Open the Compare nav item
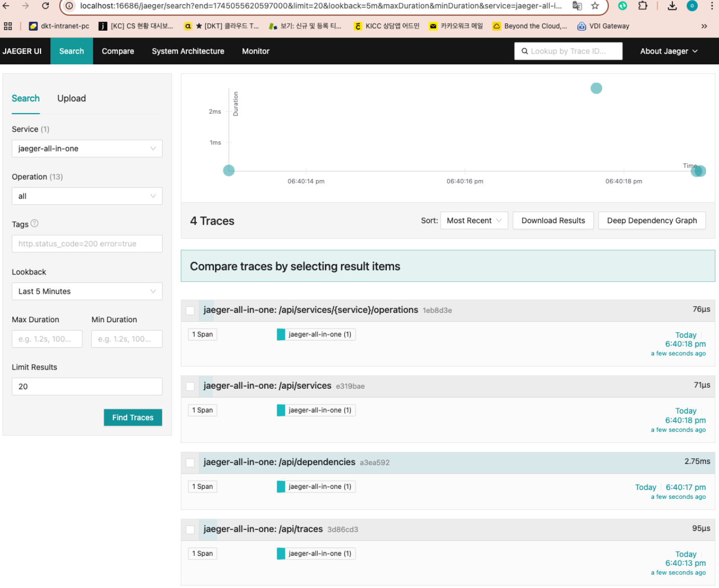 pyautogui.click(x=118, y=51)
